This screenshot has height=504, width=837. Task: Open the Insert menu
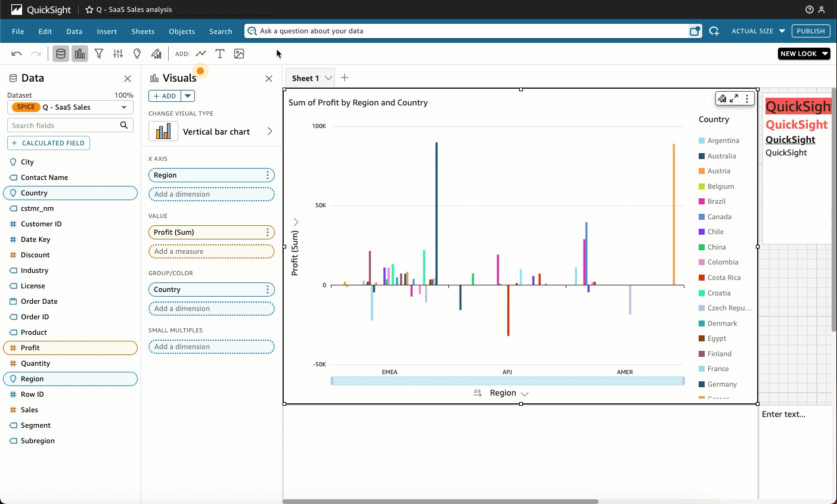click(x=107, y=32)
